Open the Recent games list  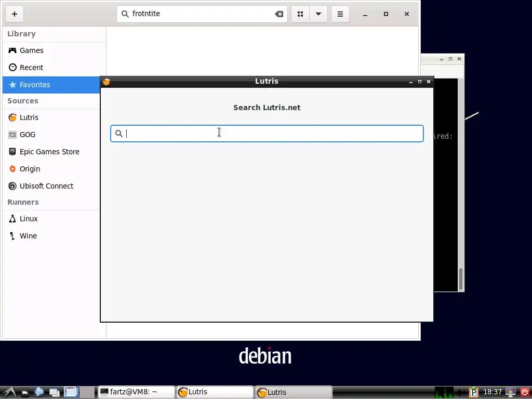pyautogui.click(x=54, y=68)
